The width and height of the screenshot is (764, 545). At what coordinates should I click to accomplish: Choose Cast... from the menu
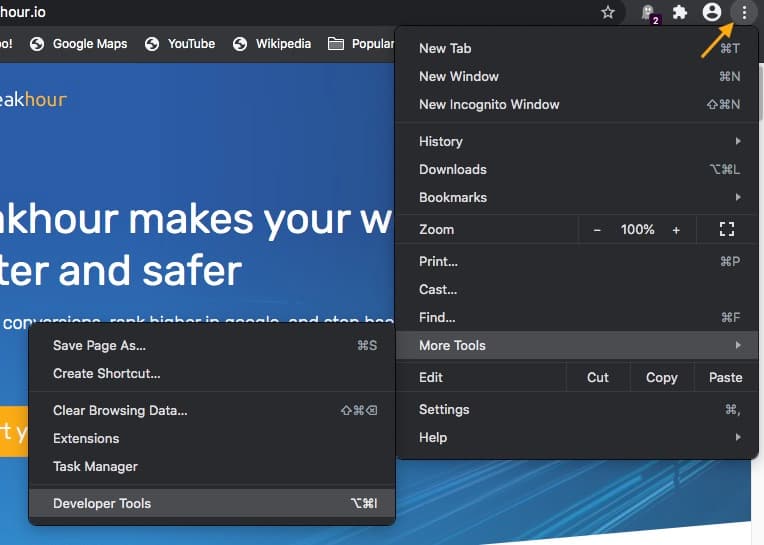click(x=577, y=290)
